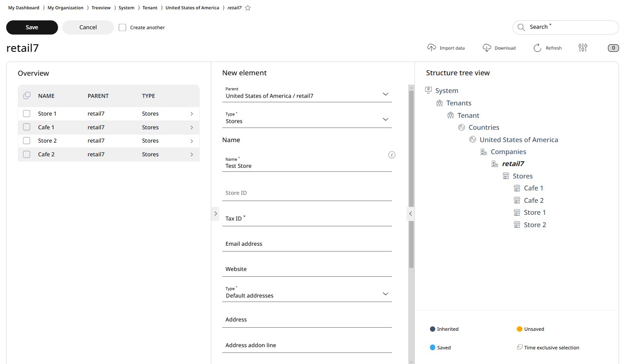Click the Stores shop icon in tree
The width and height of the screenshot is (623, 364).
coord(506,176)
